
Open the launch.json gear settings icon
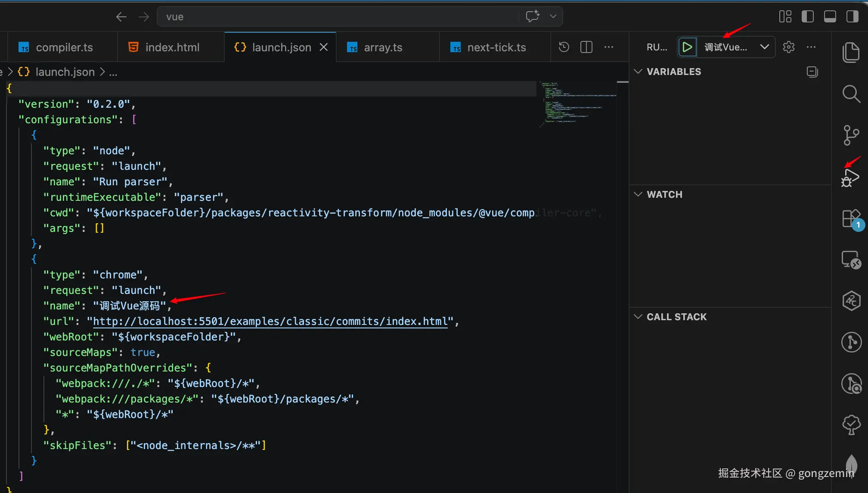(788, 47)
